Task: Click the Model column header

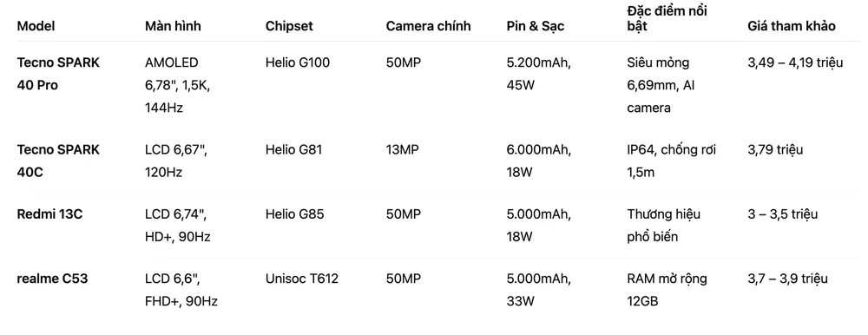Action: click(36, 26)
